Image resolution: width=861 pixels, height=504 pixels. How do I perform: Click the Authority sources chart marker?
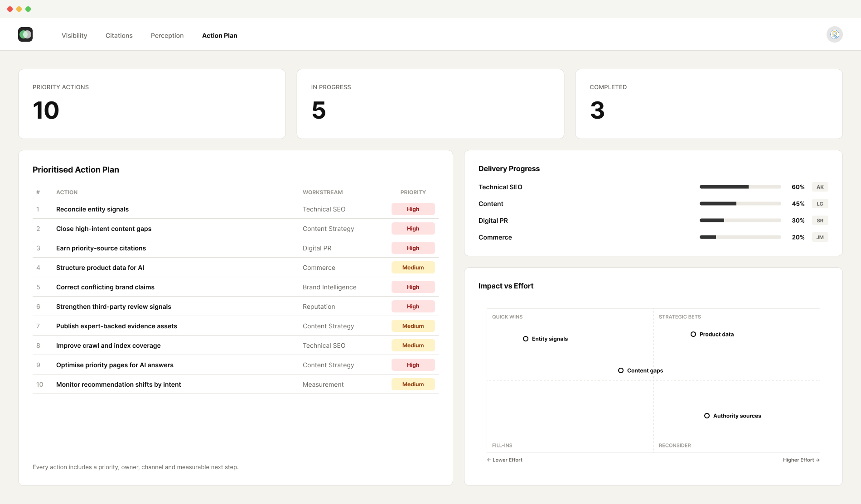707,416
